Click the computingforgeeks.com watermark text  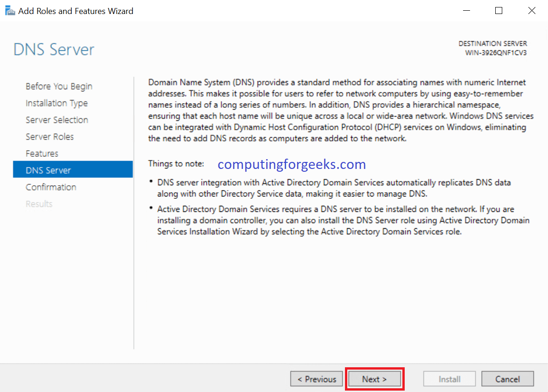(x=292, y=164)
